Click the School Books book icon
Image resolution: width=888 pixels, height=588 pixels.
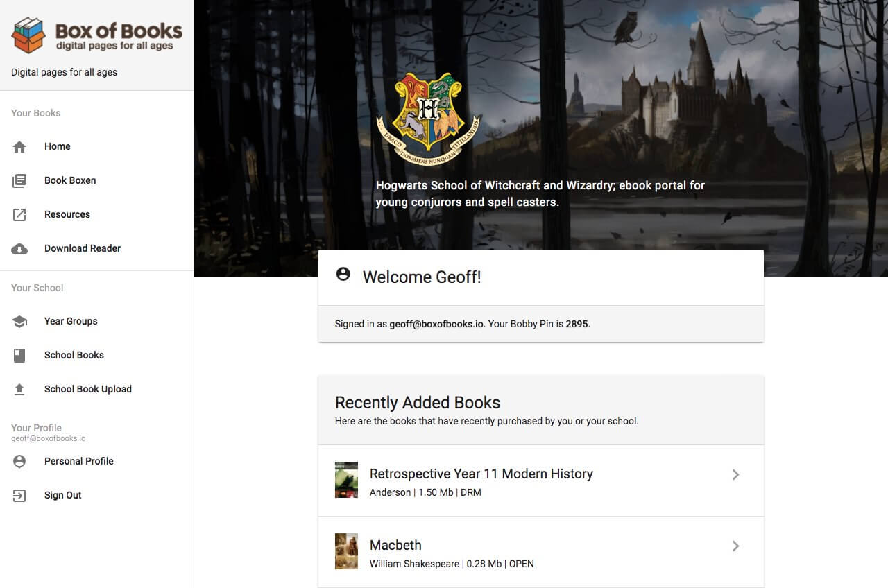pyautogui.click(x=19, y=355)
